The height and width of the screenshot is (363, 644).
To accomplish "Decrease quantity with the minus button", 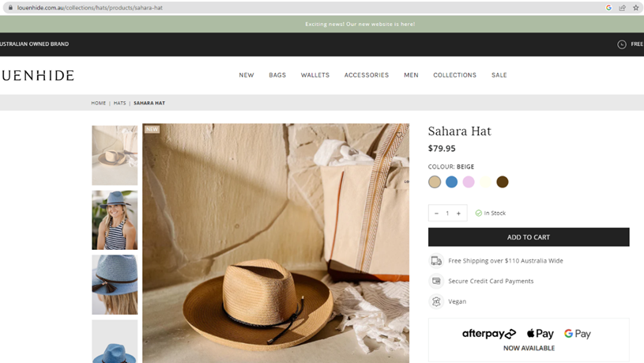I will [436, 214].
